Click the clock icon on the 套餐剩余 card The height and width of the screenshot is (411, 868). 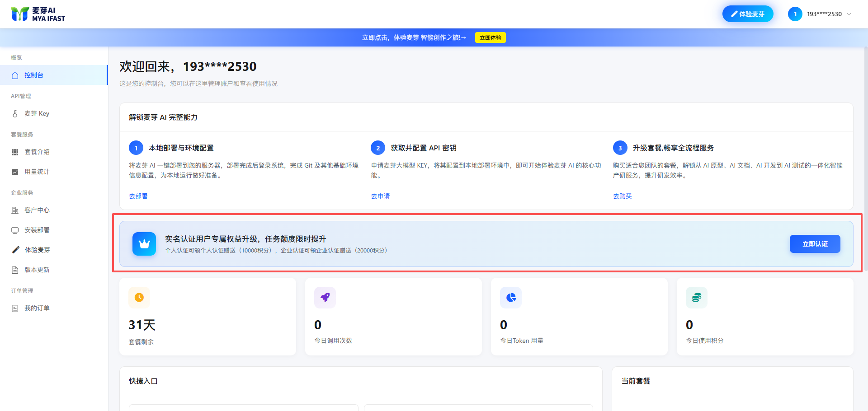pyautogui.click(x=139, y=297)
